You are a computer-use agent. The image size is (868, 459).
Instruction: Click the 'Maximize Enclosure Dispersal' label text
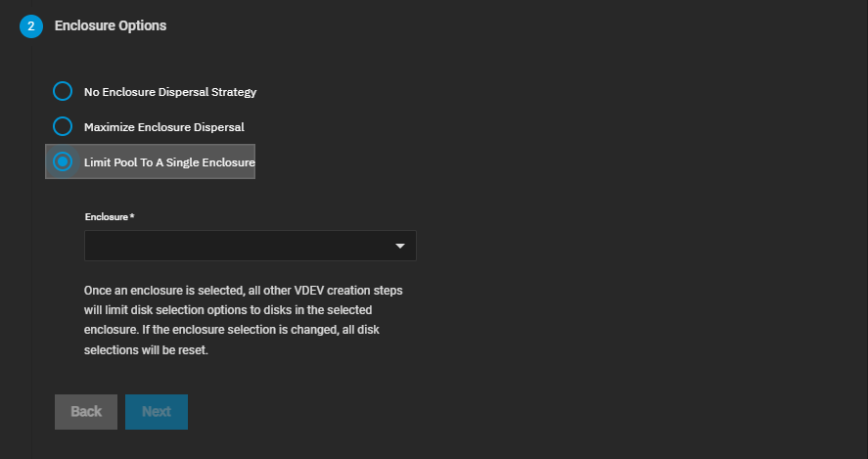coord(163,126)
